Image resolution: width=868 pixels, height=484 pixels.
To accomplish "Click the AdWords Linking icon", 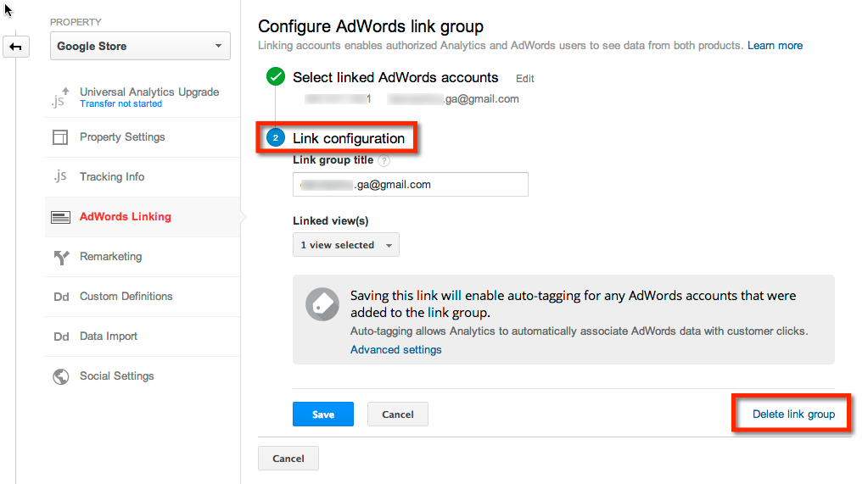I will tap(60, 217).
